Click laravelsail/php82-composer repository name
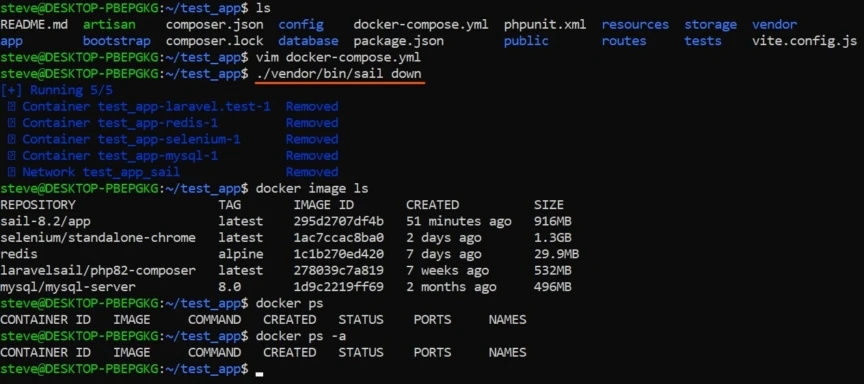The image size is (864, 384). pos(98,271)
